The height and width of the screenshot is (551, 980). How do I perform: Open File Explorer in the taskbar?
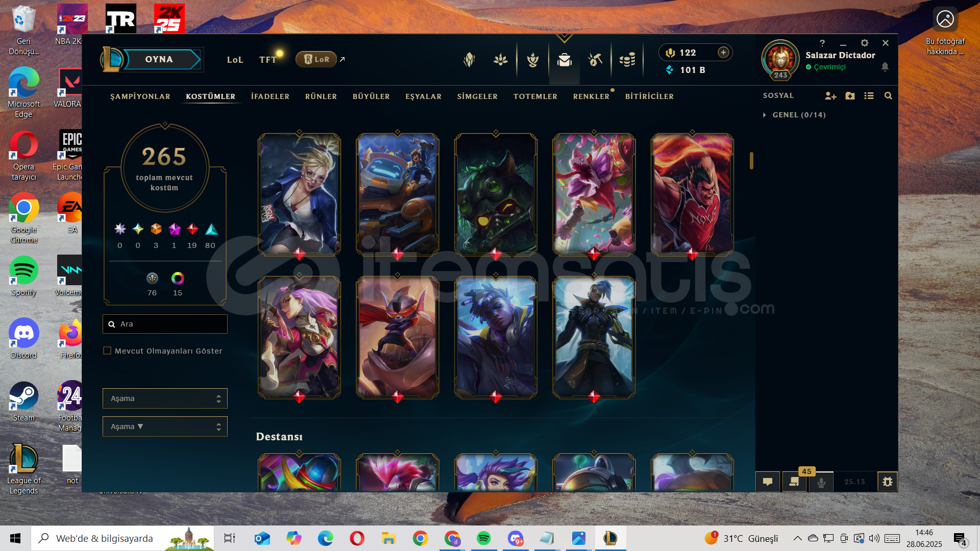(x=388, y=538)
